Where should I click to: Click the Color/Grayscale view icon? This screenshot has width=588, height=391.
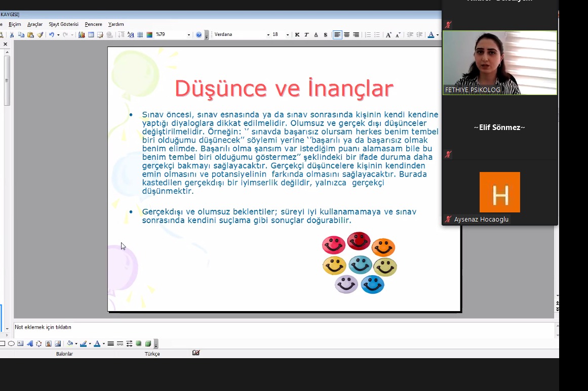click(149, 35)
